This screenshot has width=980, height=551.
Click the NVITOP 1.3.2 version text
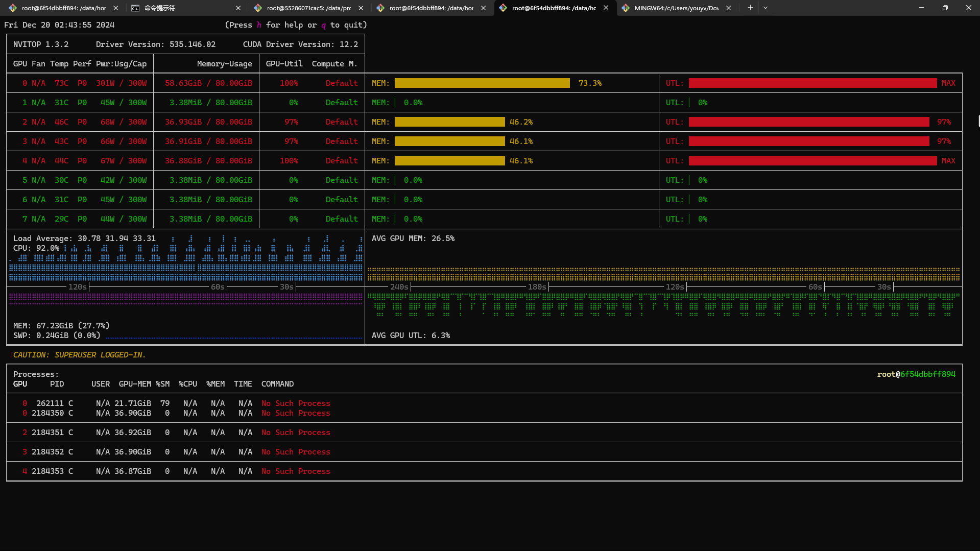[x=41, y=44]
